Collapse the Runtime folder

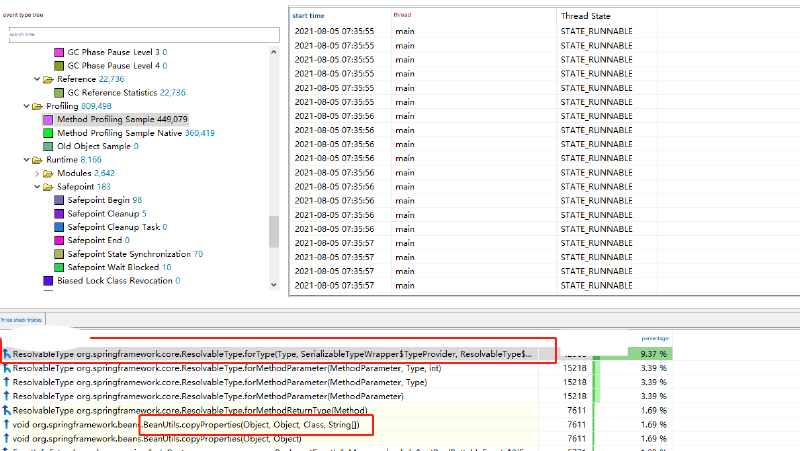click(x=26, y=160)
